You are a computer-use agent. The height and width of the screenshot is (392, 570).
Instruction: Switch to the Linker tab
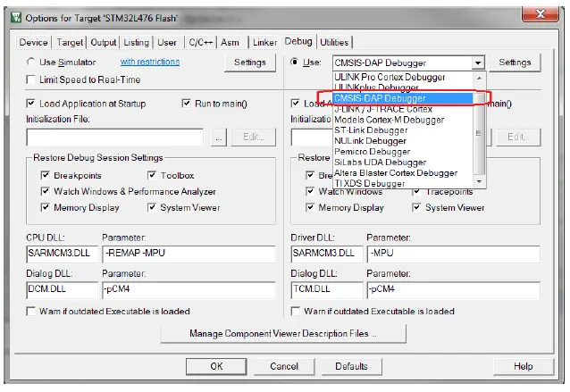[x=265, y=43]
